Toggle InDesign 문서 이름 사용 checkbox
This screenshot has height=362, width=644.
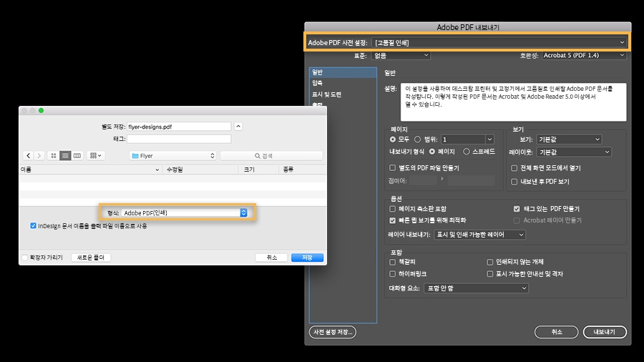tap(33, 226)
